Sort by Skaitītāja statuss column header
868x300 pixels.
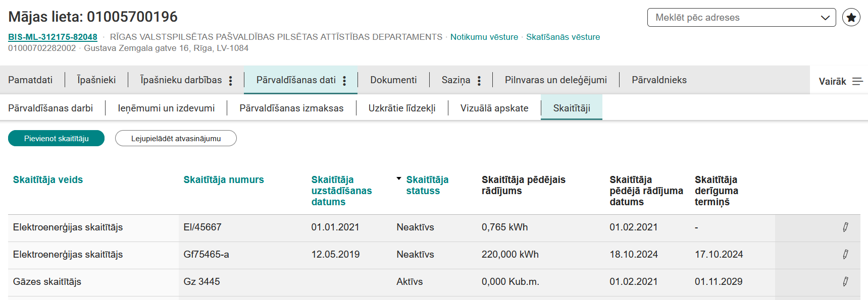[427, 185]
